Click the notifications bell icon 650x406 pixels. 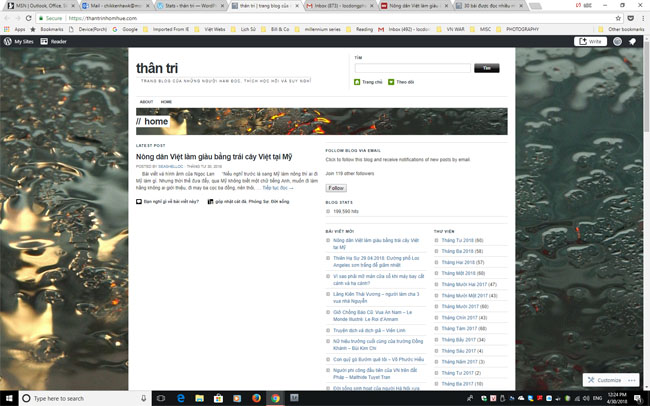pos(633,42)
